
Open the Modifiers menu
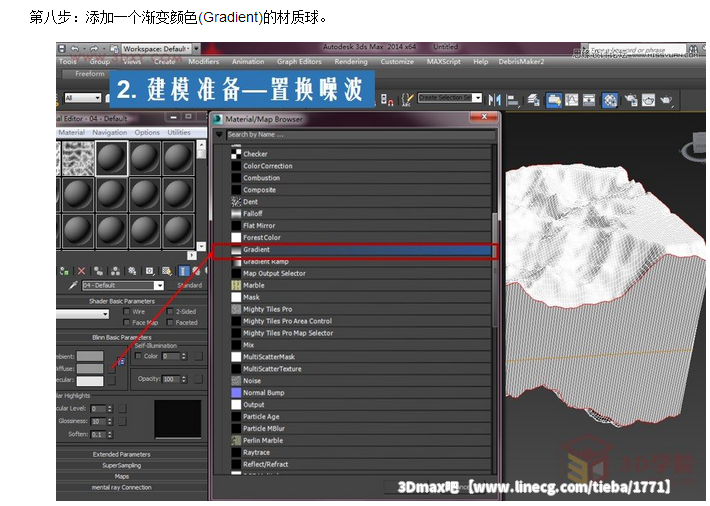204,62
